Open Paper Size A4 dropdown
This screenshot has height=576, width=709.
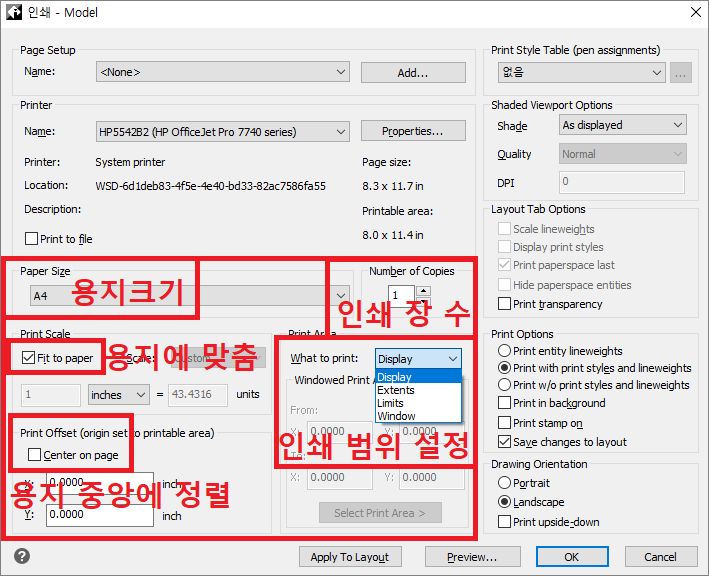tap(189, 296)
